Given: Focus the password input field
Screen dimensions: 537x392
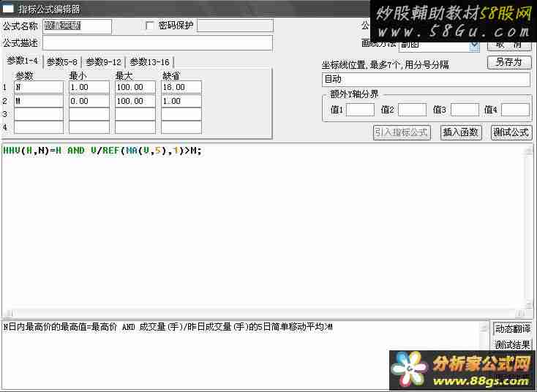Looking at the screenshot, I should click(x=236, y=26).
